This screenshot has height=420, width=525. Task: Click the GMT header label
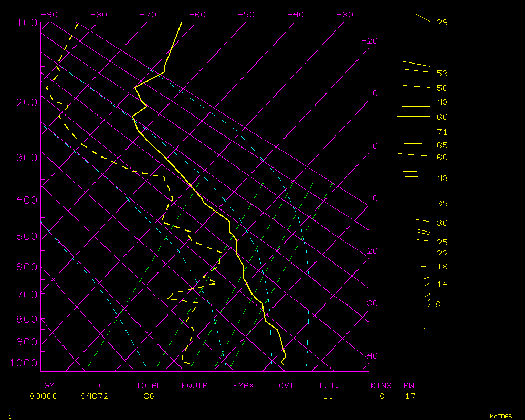click(52, 386)
